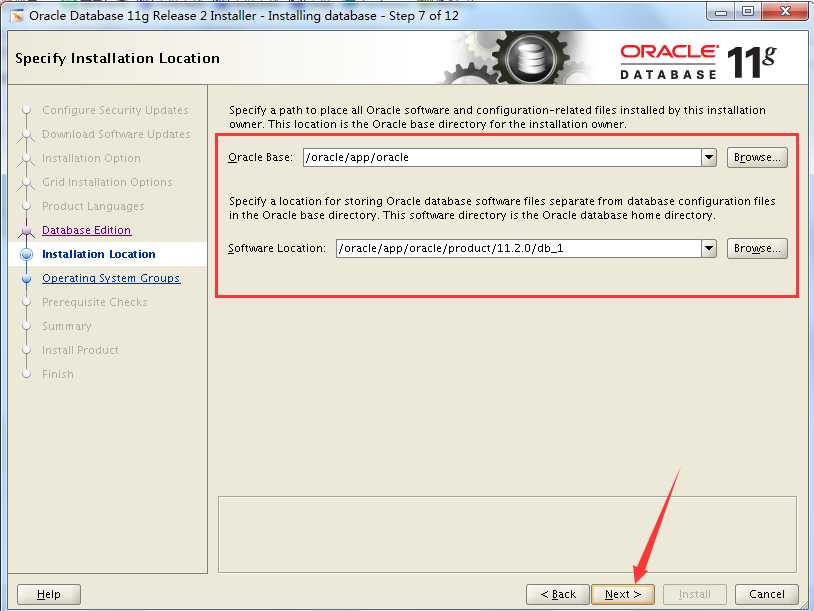This screenshot has height=611, width=814.
Task: Click the Install Product step
Action: pyautogui.click(x=80, y=350)
